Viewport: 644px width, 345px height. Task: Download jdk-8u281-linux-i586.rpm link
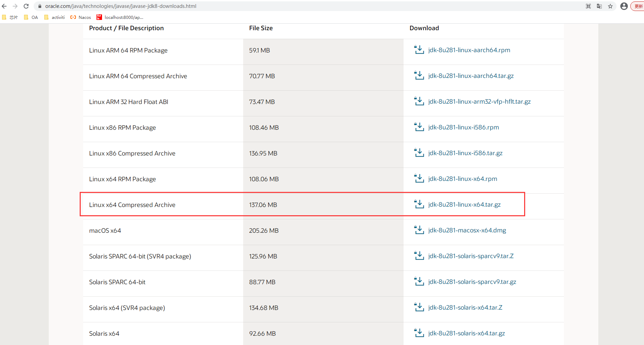point(464,127)
